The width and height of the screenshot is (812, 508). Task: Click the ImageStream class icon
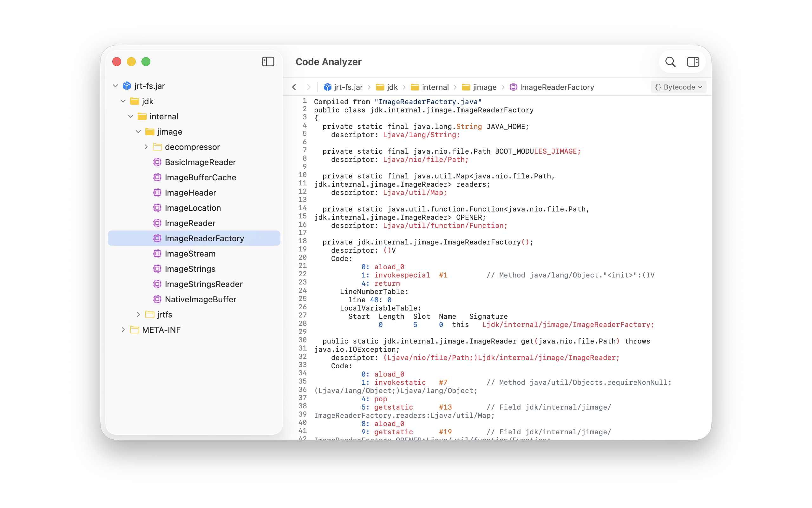pyautogui.click(x=157, y=254)
